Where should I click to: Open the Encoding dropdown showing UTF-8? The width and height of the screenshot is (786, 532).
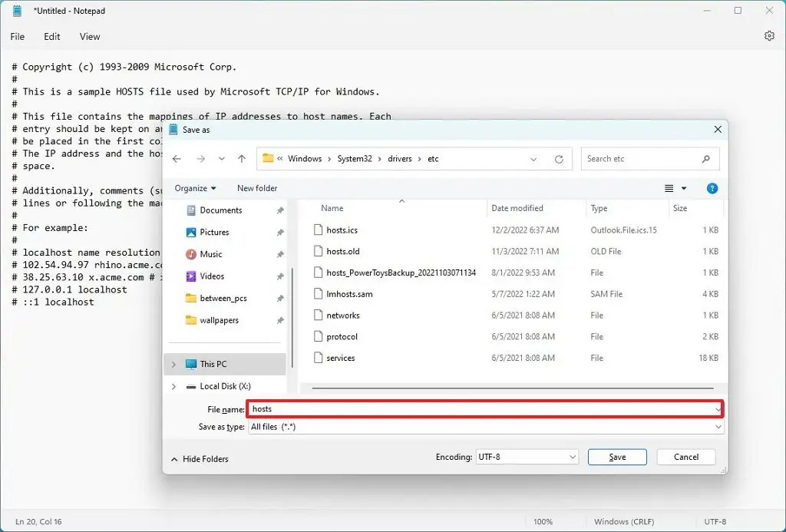[x=527, y=456]
